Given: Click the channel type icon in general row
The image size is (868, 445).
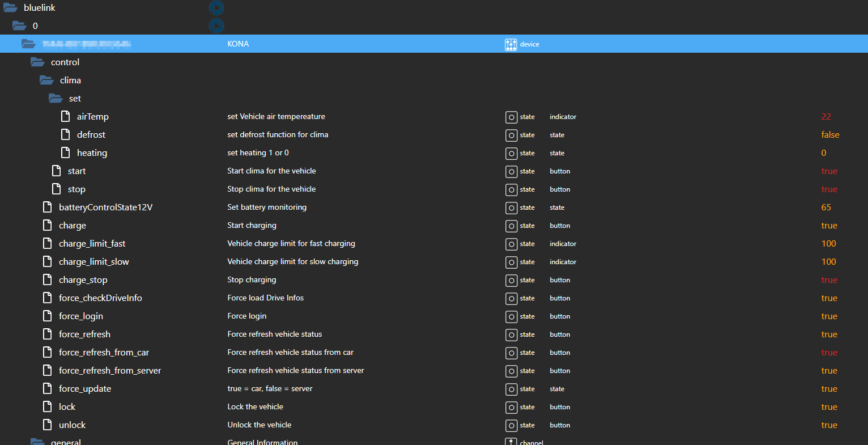Looking at the screenshot, I should point(511,442).
